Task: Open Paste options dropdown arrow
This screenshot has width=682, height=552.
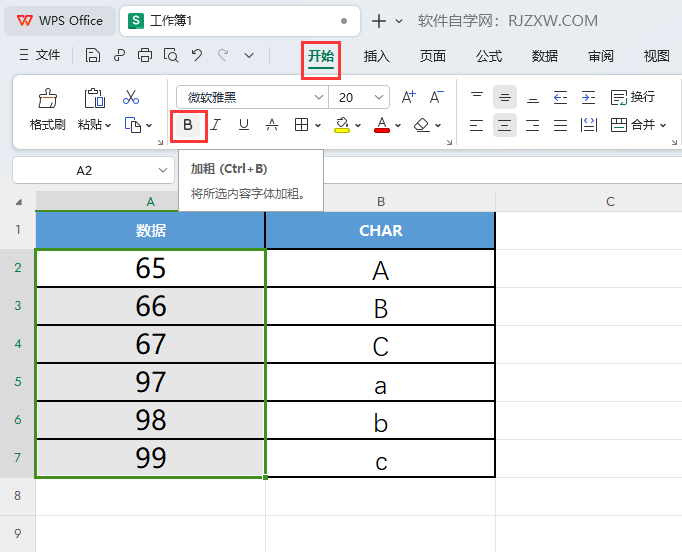Action: [108, 126]
